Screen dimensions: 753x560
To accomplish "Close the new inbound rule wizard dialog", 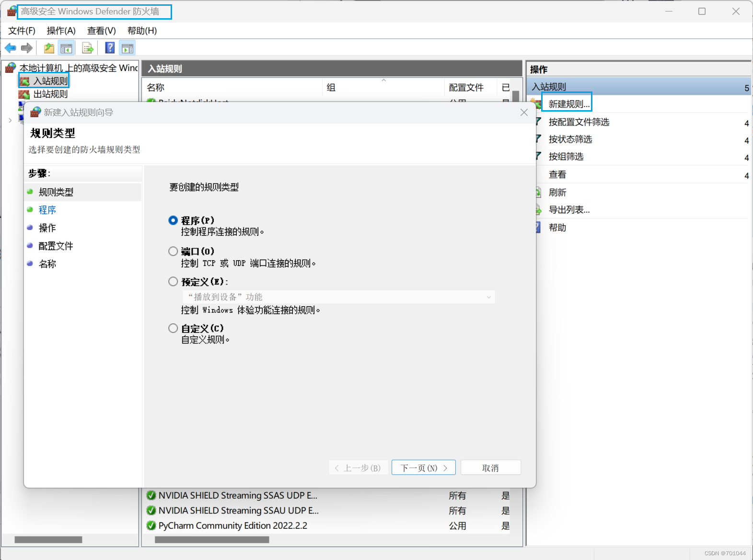I will pos(524,112).
